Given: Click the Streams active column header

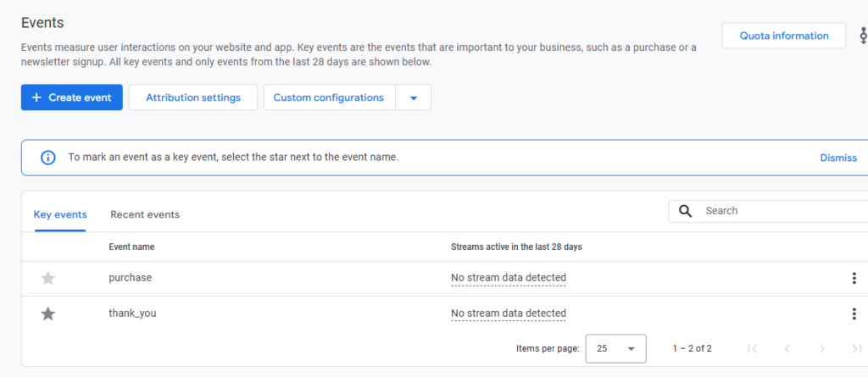Looking at the screenshot, I should click(x=516, y=247).
